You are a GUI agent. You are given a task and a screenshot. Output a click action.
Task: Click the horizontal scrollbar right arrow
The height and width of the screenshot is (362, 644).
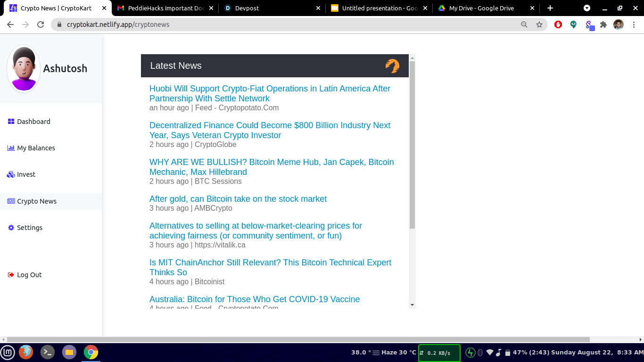click(x=640, y=339)
